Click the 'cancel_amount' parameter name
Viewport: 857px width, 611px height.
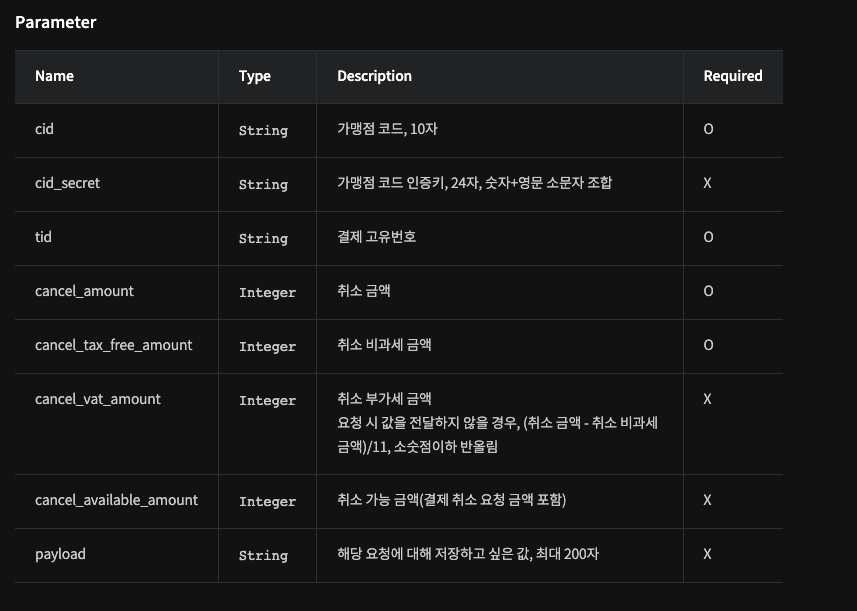(x=84, y=291)
